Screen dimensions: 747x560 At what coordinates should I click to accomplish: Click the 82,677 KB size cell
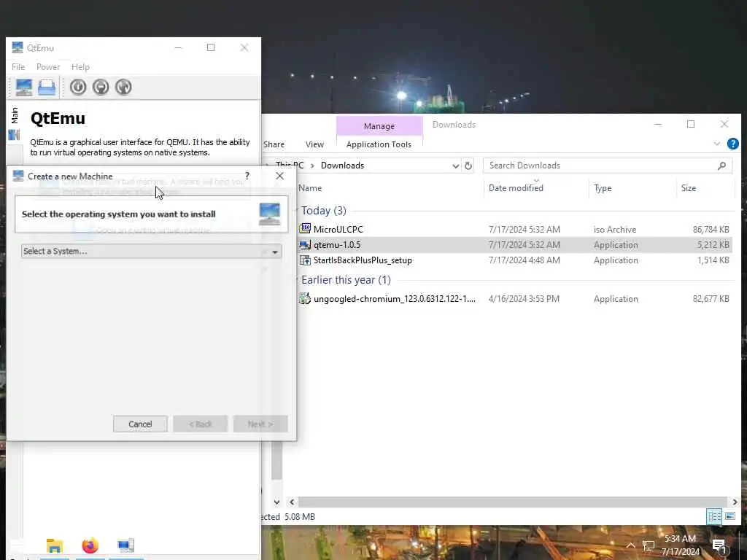tap(711, 298)
